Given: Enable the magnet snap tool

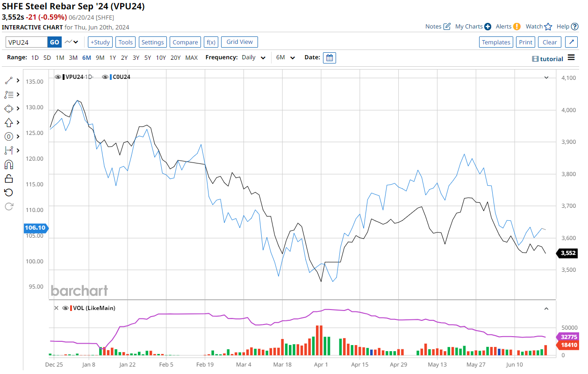Looking at the screenshot, I should click(9, 164).
